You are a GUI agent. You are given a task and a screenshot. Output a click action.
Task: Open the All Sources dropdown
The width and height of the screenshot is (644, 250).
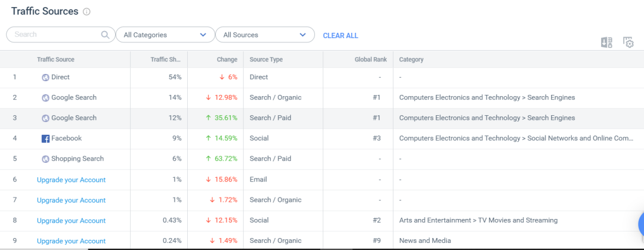(264, 35)
